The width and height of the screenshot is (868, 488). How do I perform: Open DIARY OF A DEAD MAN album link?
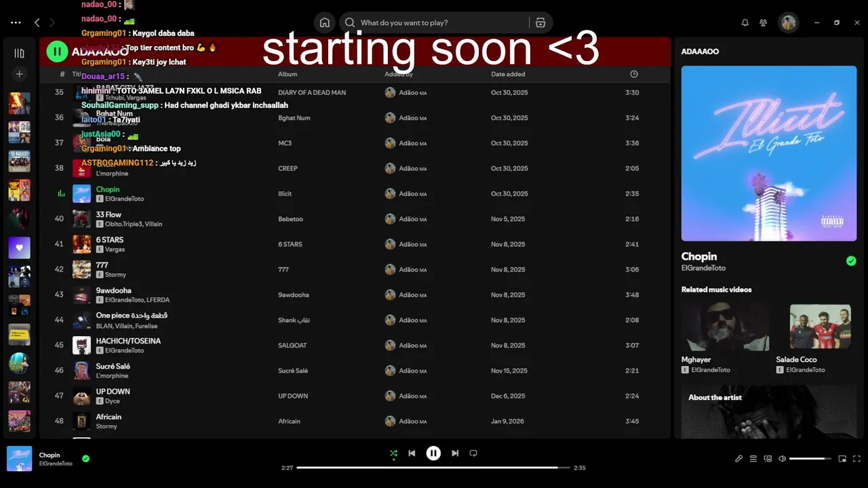(312, 92)
